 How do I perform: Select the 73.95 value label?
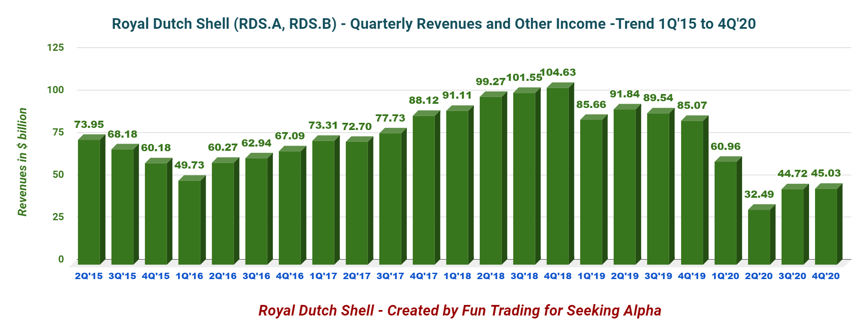click(x=89, y=125)
